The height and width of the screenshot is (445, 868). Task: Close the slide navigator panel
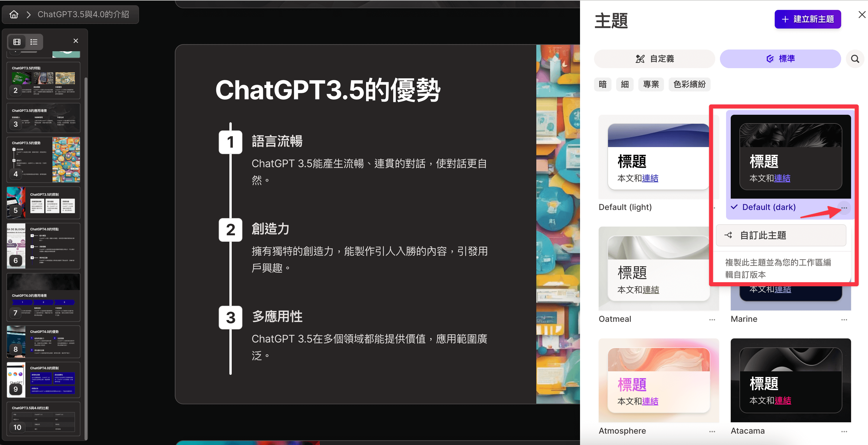[76, 41]
